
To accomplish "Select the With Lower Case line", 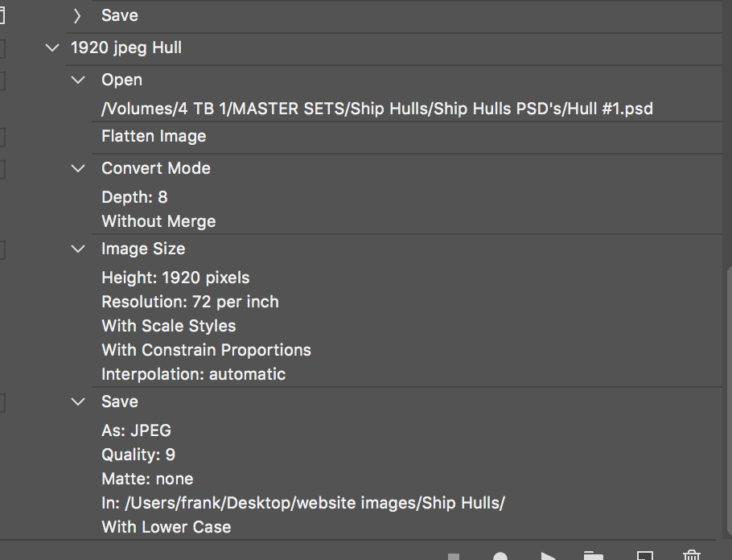I will [x=166, y=527].
